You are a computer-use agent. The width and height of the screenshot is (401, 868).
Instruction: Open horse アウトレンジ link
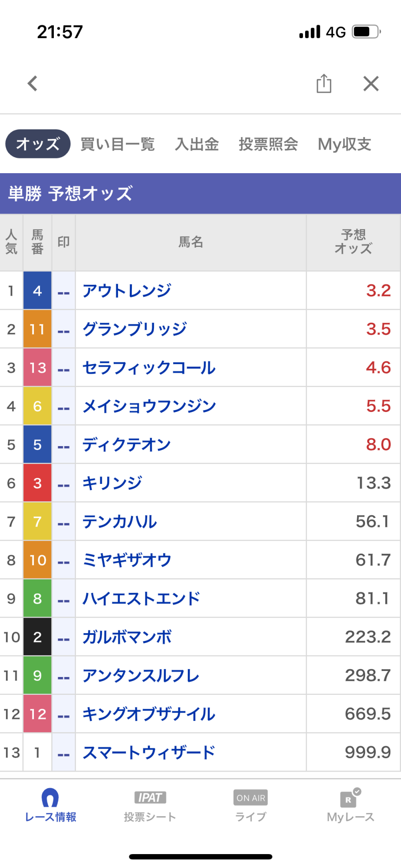(x=127, y=291)
